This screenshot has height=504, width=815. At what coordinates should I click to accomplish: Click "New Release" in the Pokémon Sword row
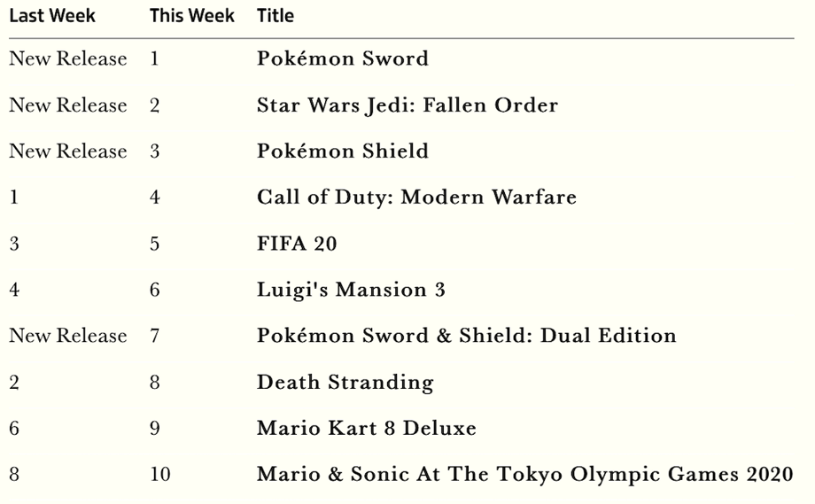(x=68, y=59)
